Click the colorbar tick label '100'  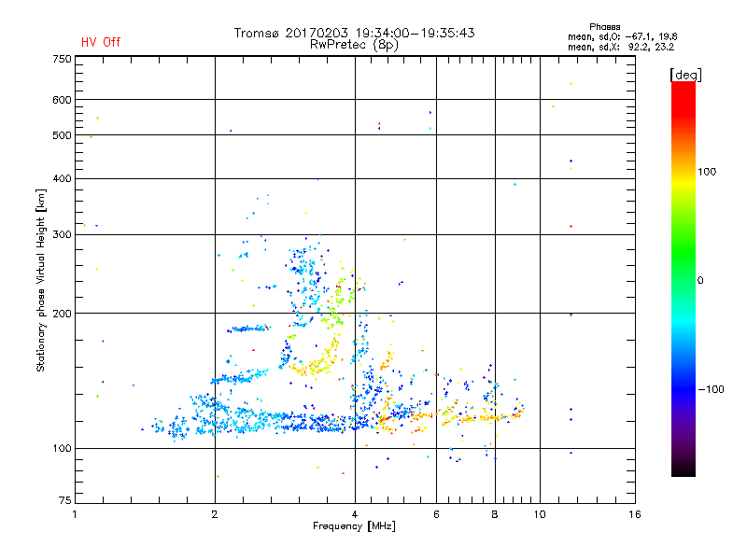[x=707, y=172]
